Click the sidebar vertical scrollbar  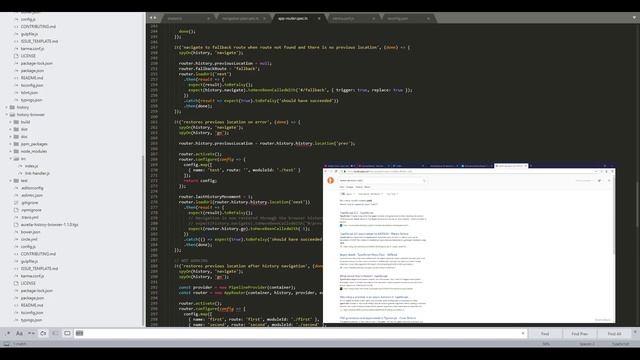143,241
